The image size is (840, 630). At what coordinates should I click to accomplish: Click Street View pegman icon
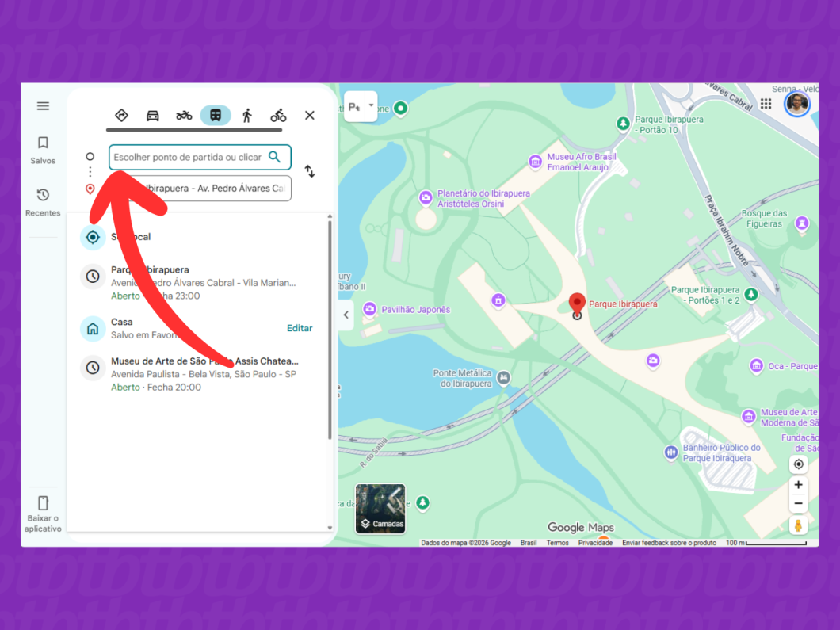pyautogui.click(x=798, y=526)
